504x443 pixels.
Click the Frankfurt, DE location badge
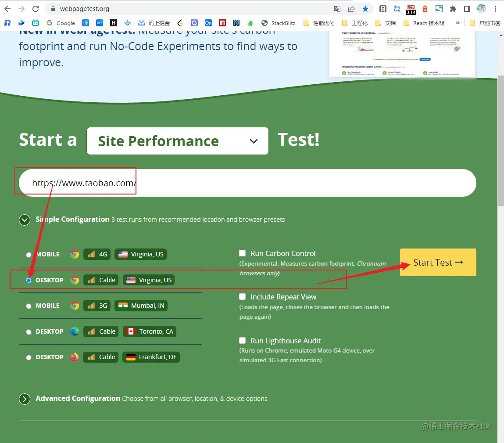[151, 357]
